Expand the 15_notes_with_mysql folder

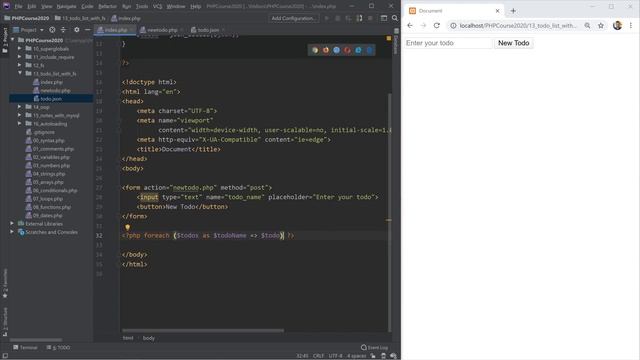click(20, 115)
